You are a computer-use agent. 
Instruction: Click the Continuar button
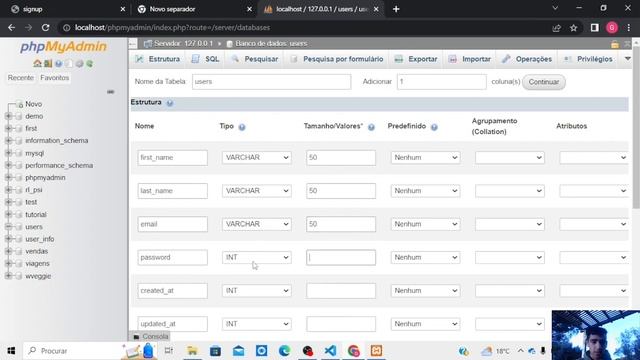544,82
